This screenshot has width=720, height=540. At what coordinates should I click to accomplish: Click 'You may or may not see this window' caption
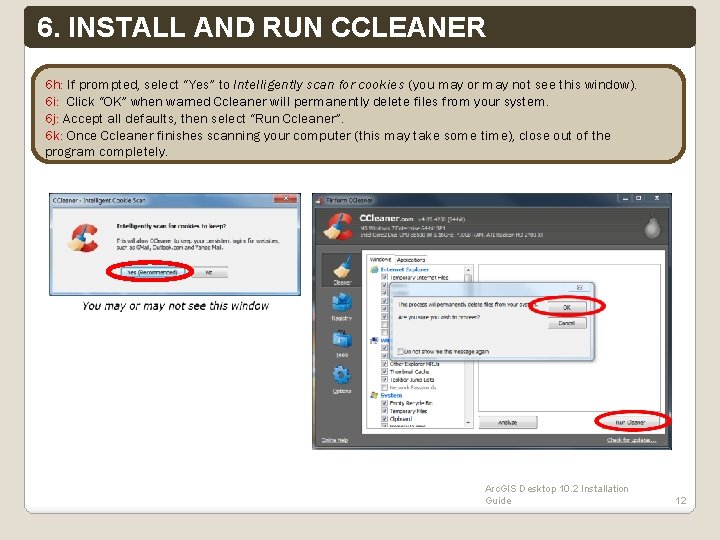tap(175, 306)
